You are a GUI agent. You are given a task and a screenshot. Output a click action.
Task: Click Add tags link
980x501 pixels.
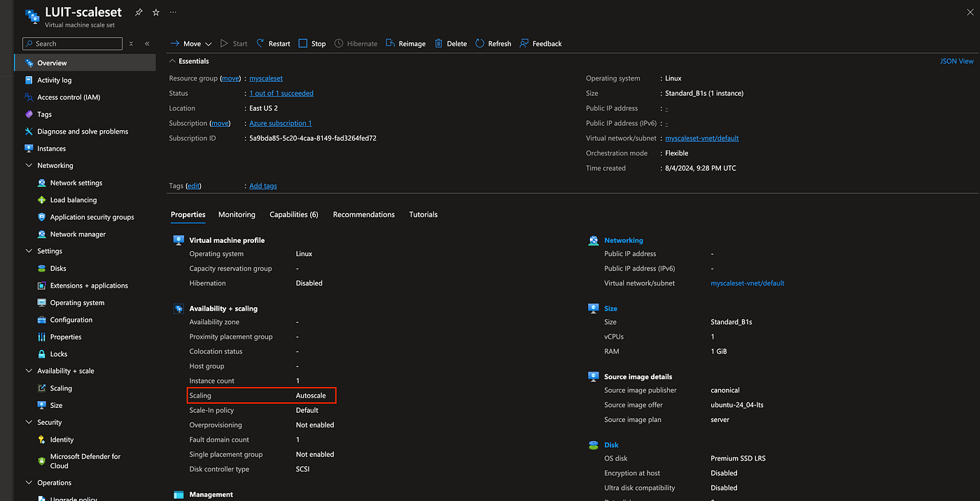click(263, 186)
